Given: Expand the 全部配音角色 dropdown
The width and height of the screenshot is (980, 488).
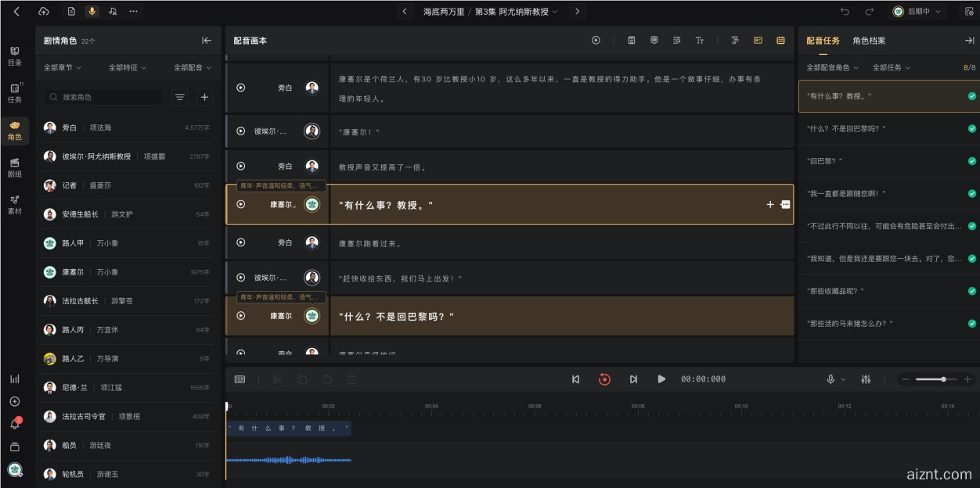Looking at the screenshot, I should pyautogui.click(x=833, y=68).
